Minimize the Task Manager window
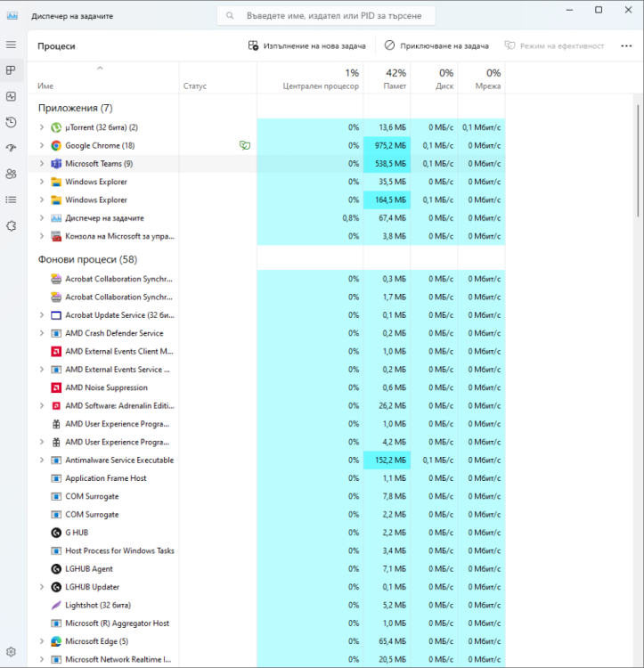This screenshot has height=668, width=644. tap(569, 10)
